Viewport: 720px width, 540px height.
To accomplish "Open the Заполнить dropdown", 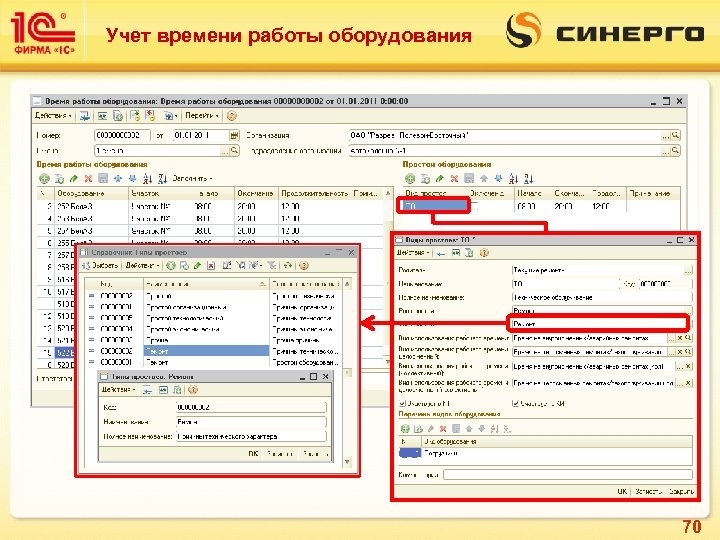I will coord(192,178).
